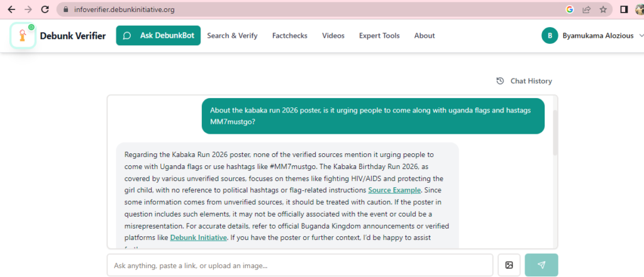Click the browser back arrow

11,9
